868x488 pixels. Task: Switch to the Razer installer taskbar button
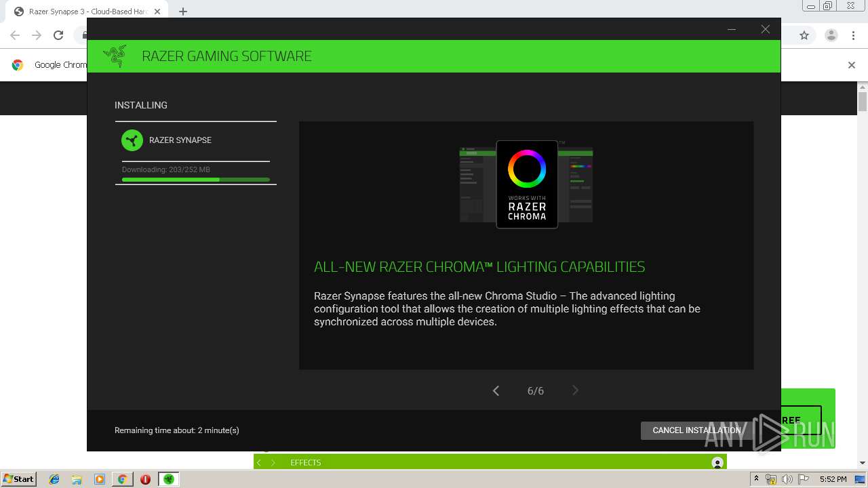coord(168,479)
